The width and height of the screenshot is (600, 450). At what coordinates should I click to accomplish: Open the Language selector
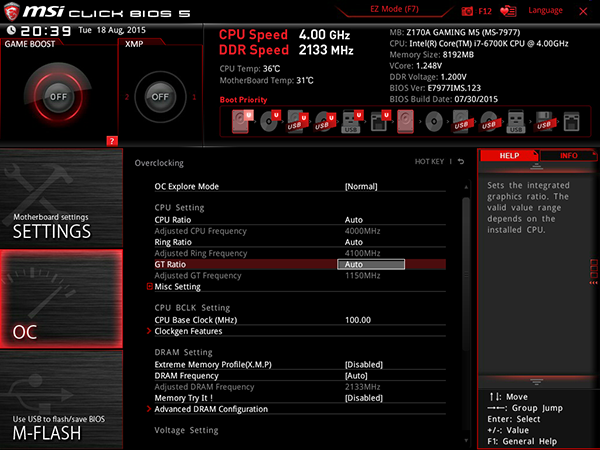coord(545,10)
